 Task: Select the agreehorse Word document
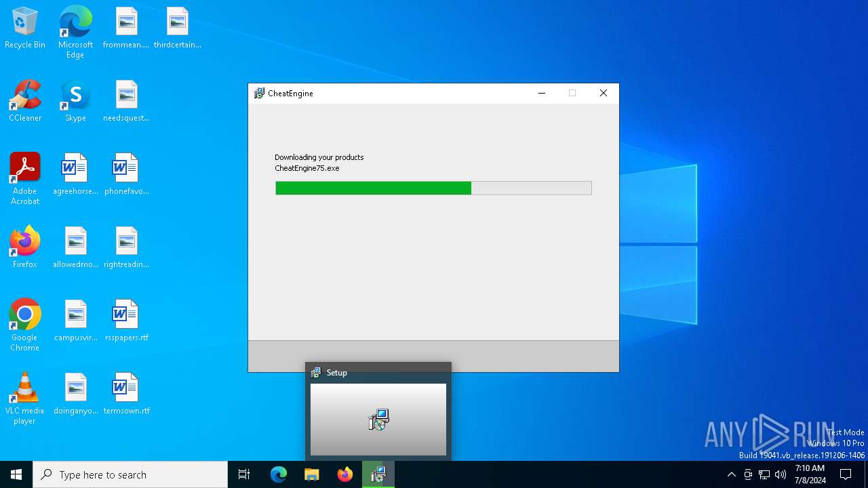(75, 174)
